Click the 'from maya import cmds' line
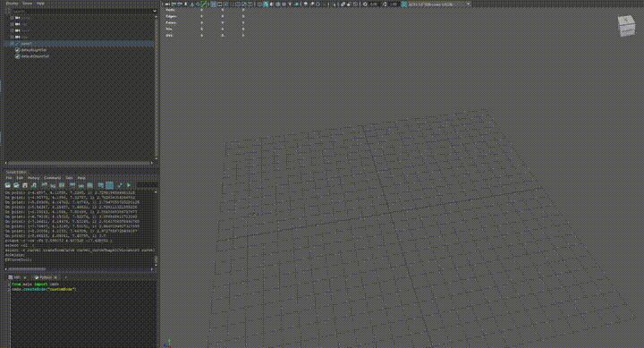The height and width of the screenshot is (348, 644). click(35, 284)
